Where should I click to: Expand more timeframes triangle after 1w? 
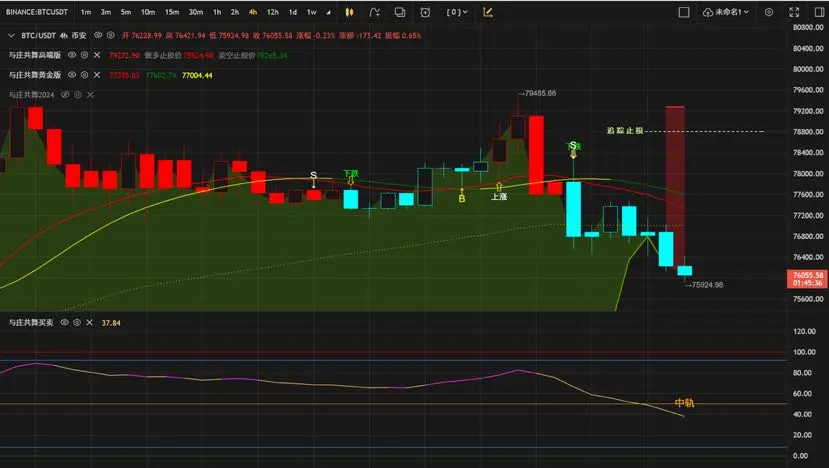tap(328, 13)
